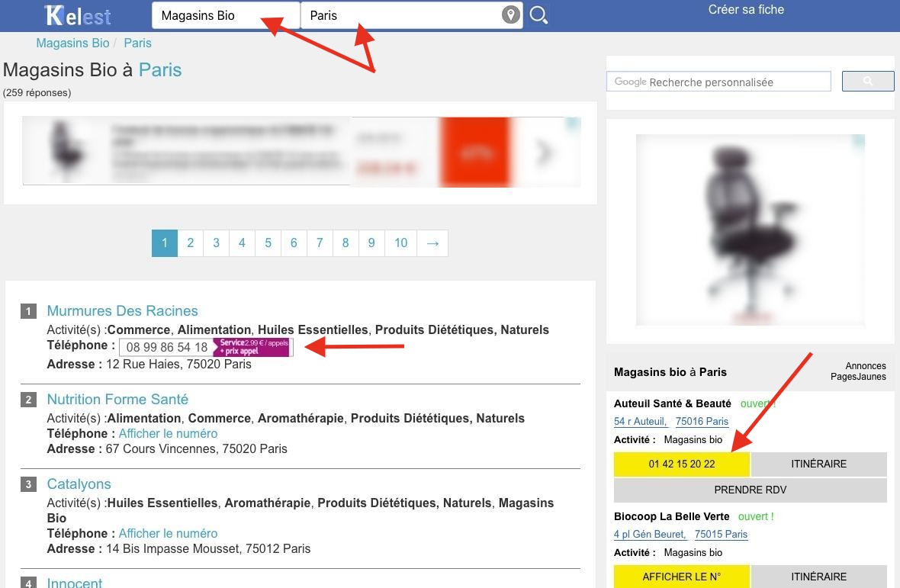
Task: Click the magnifying glass search icon in header
Action: tap(538, 15)
